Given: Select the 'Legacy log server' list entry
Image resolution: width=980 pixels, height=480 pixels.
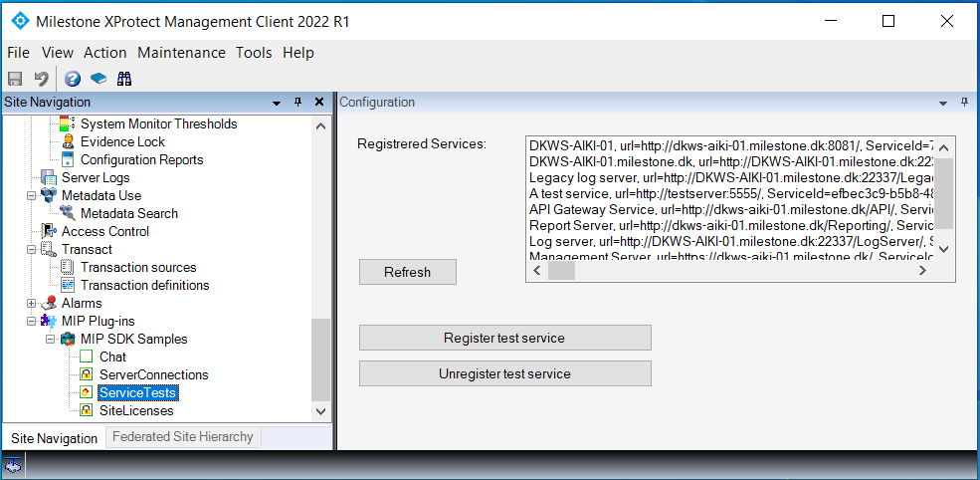Looking at the screenshot, I should [x=732, y=177].
